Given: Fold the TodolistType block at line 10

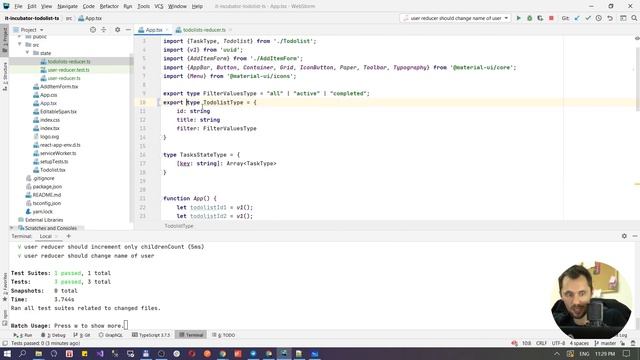Looking at the screenshot, I should tap(159, 102).
